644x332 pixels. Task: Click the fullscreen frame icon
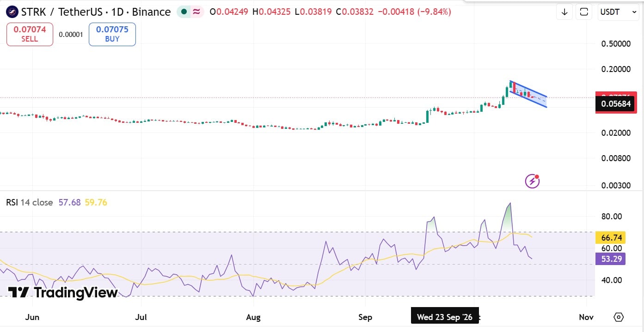[584, 12]
